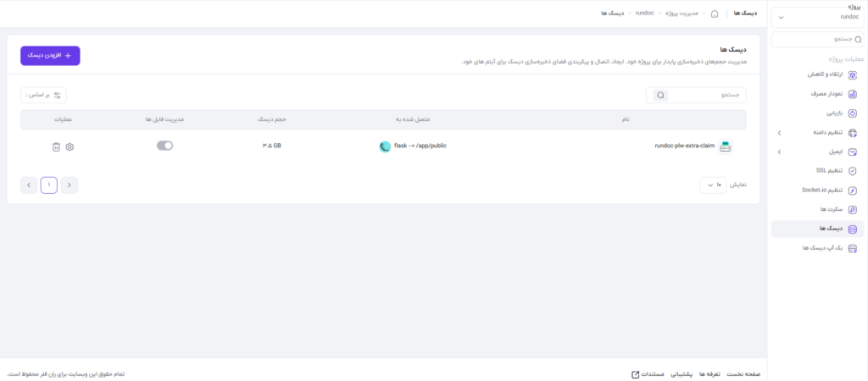
Task: Expand the تنظیم دامنه sidebar item
Action: point(779,133)
